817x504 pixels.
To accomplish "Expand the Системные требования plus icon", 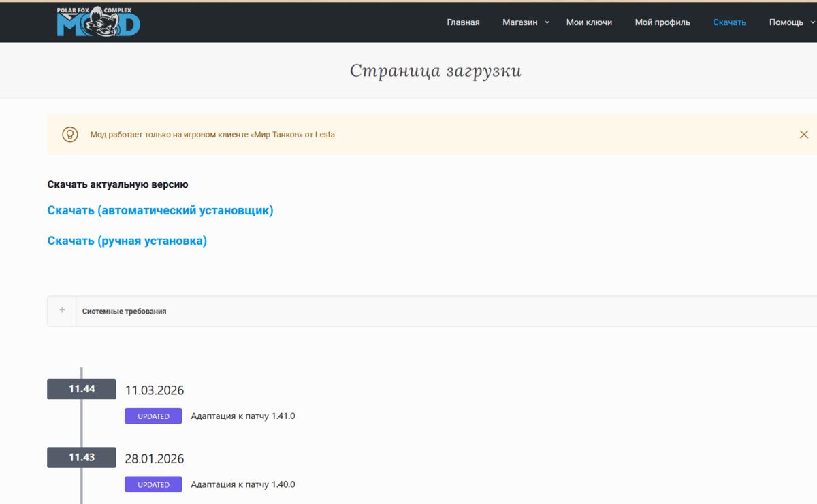I will (62, 311).
